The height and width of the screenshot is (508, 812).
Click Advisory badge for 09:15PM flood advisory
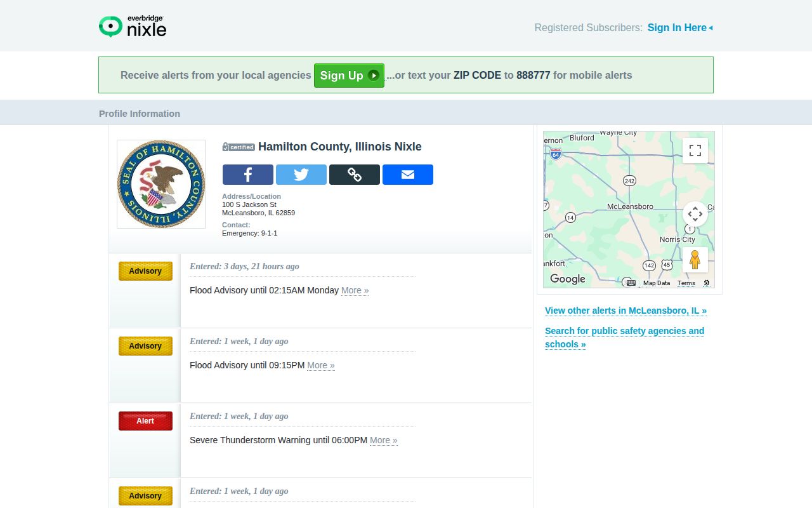145,346
